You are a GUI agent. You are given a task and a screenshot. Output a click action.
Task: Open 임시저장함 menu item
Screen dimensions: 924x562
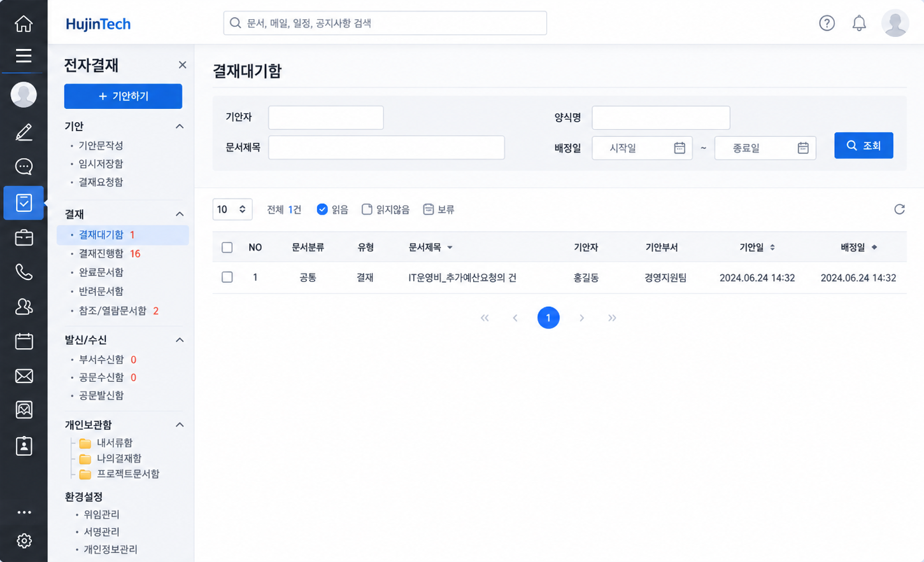click(101, 164)
